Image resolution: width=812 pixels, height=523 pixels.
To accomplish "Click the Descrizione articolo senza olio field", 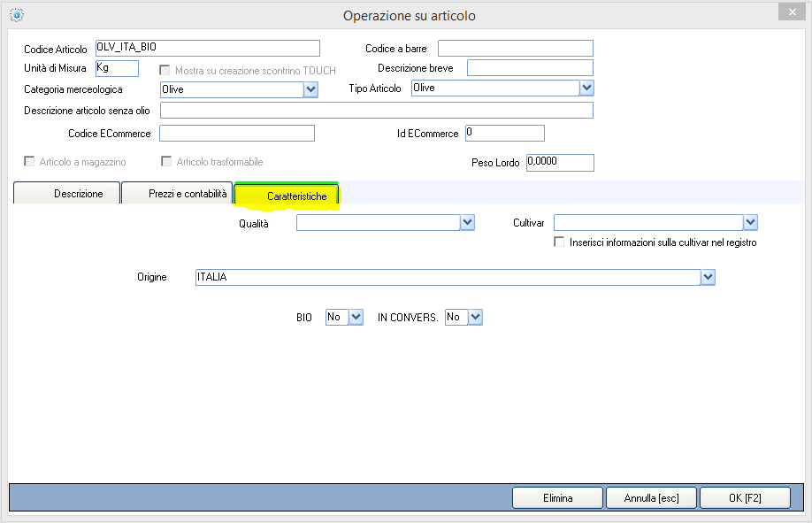I will pos(377,111).
